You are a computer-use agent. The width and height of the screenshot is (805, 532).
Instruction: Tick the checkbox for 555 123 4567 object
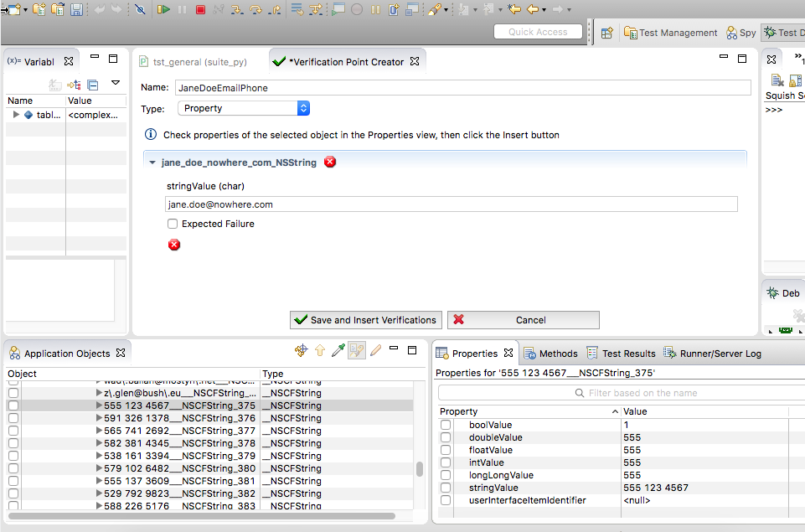[x=13, y=405]
